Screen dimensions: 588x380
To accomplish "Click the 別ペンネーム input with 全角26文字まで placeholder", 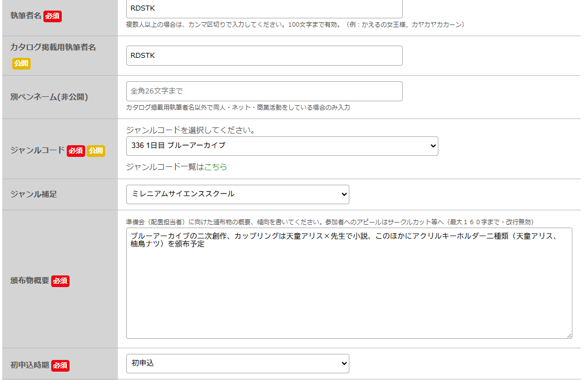I will (x=264, y=91).
